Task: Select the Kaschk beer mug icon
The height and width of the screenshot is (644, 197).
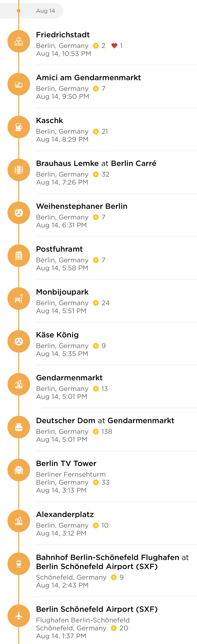Action: (19, 127)
